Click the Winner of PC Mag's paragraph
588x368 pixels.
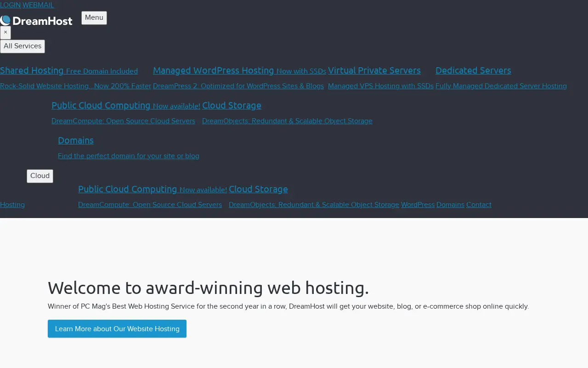(x=288, y=306)
